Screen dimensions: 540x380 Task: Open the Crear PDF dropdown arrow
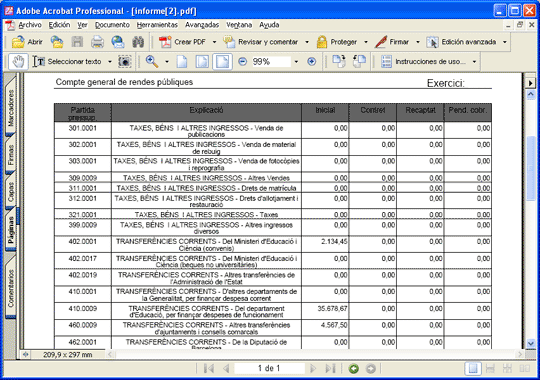point(214,42)
